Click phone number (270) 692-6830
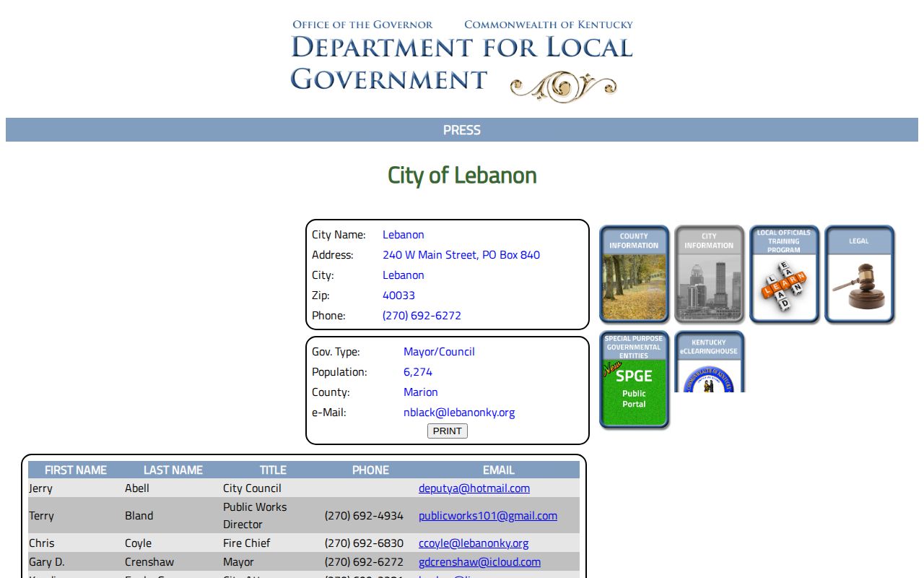This screenshot has height=578, width=924. point(364,543)
